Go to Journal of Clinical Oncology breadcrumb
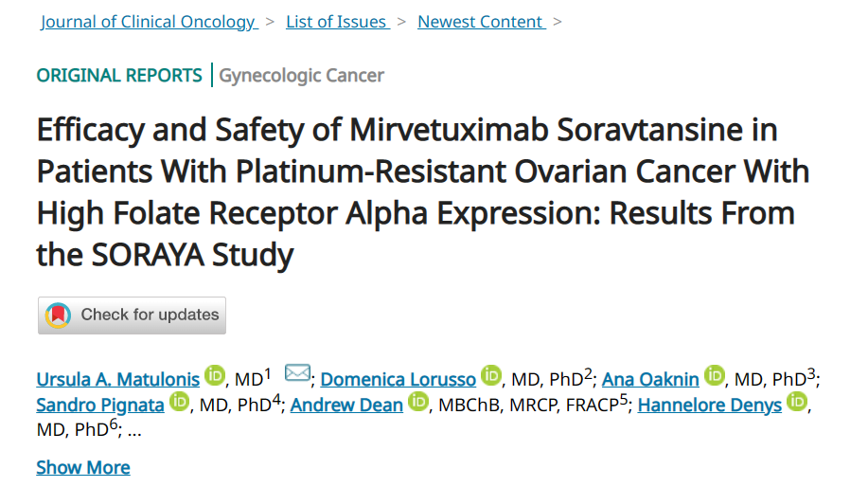 click(x=149, y=22)
